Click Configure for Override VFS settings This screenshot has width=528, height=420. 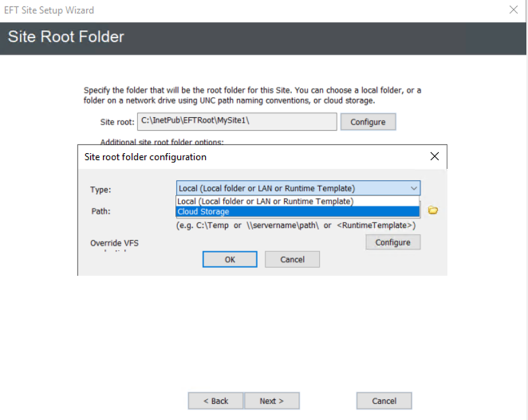[393, 242]
